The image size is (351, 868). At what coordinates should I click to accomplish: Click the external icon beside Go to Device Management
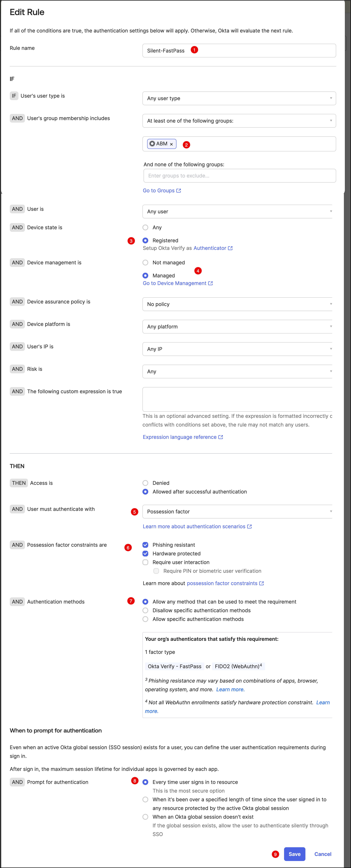[x=210, y=283]
